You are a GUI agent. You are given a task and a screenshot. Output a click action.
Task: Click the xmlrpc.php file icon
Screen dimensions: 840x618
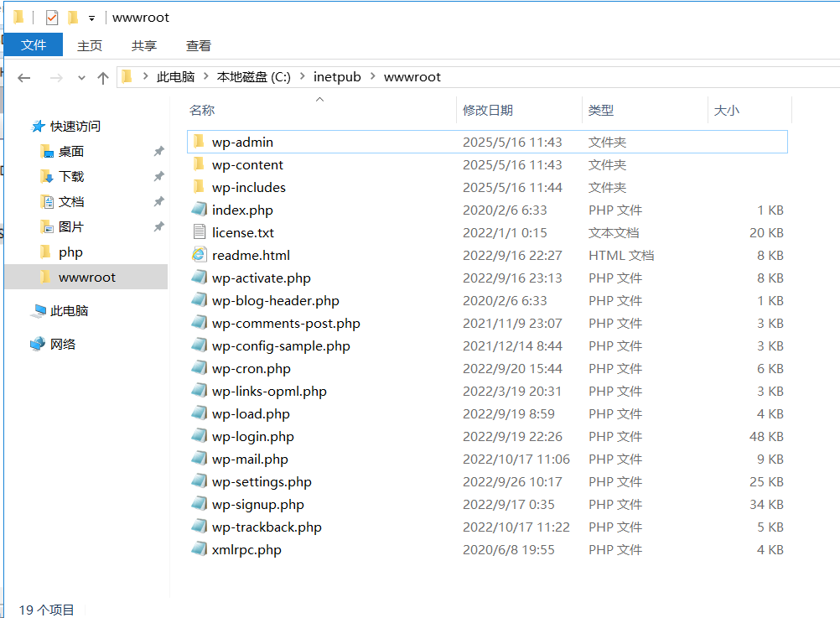point(199,549)
